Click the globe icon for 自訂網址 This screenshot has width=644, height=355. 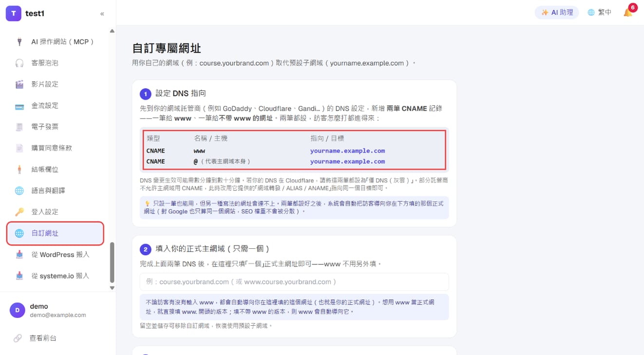19,233
